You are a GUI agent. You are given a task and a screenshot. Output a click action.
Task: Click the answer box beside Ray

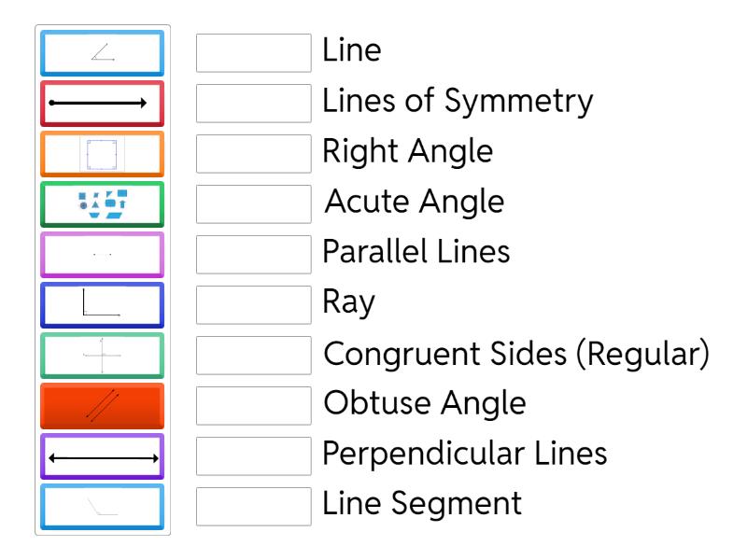click(254, 305)
